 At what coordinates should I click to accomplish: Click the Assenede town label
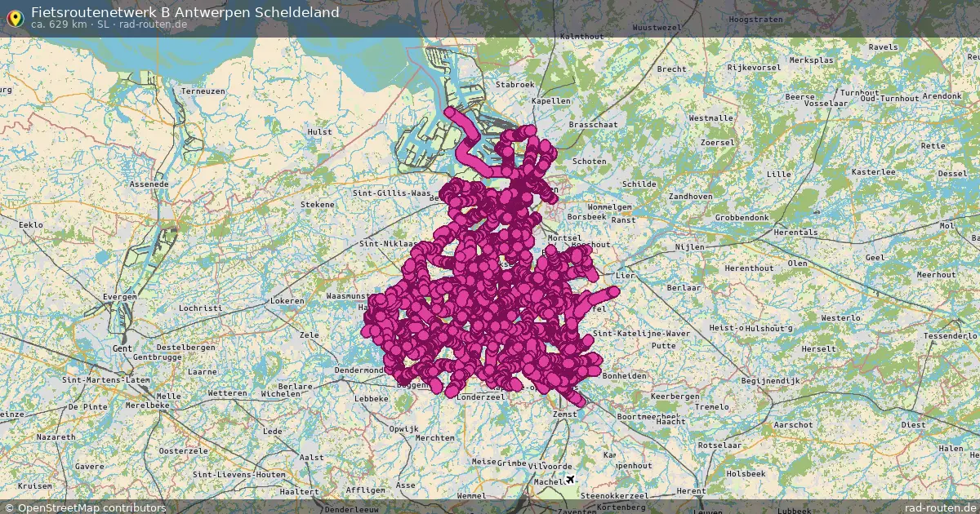click(149, 184)
